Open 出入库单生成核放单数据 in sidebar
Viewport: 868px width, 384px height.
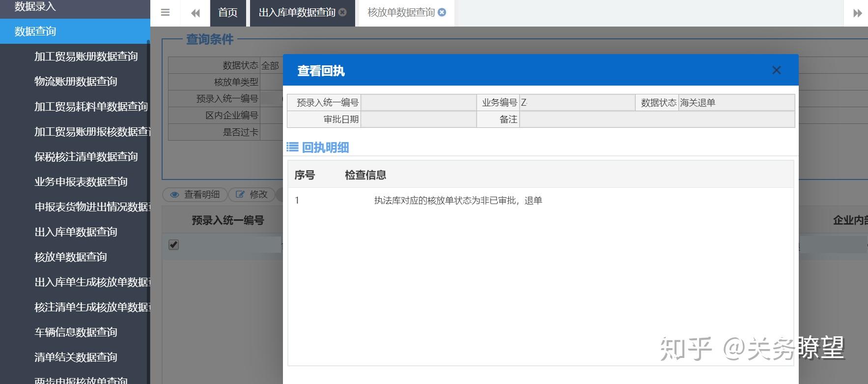click(92, 282)
